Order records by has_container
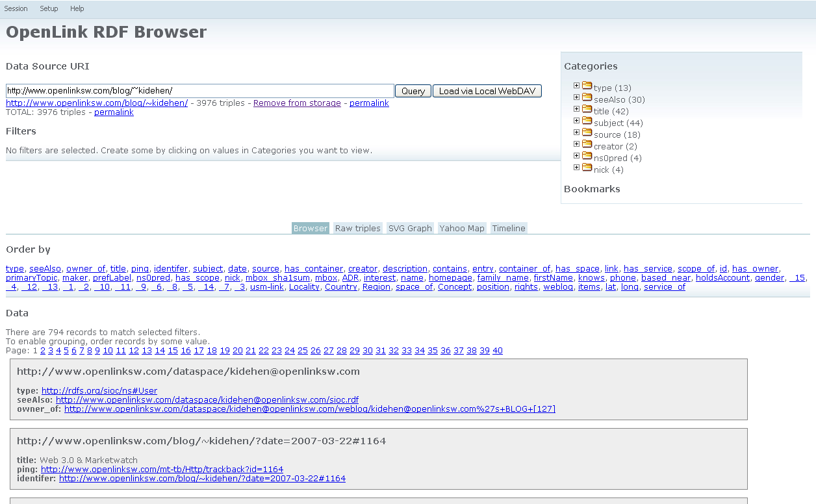This screenshot has height=504, width=816. [314, 268]
